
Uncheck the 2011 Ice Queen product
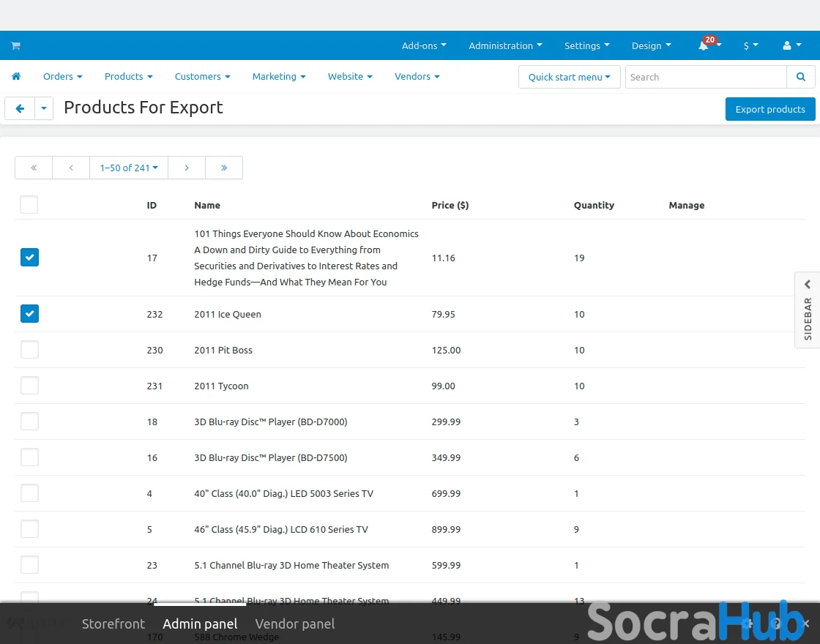(29, 314)
